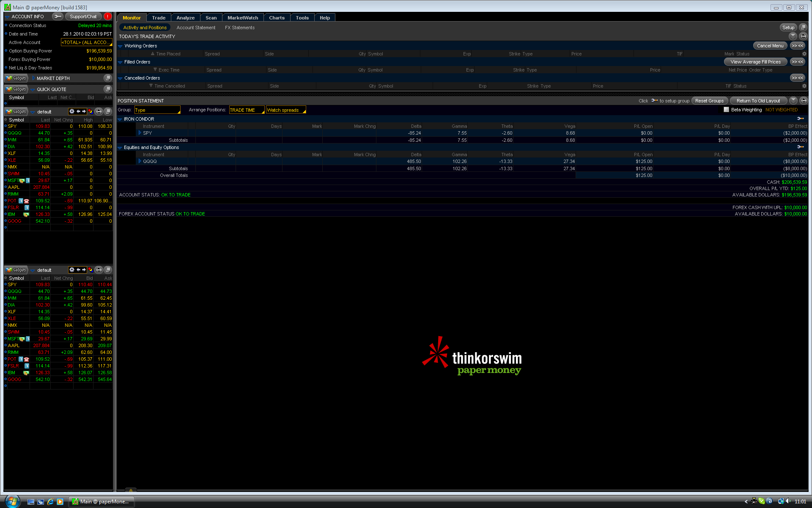The width and height of the screenshot is (812, 508).
Task: Open Gadgets menu beside Market Depth
Action: click(x=16, y=78)
